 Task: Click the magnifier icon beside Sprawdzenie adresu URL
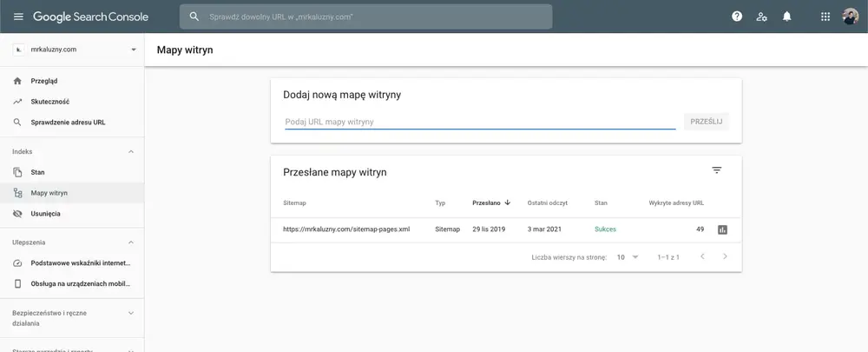click(x=17, y=122)
